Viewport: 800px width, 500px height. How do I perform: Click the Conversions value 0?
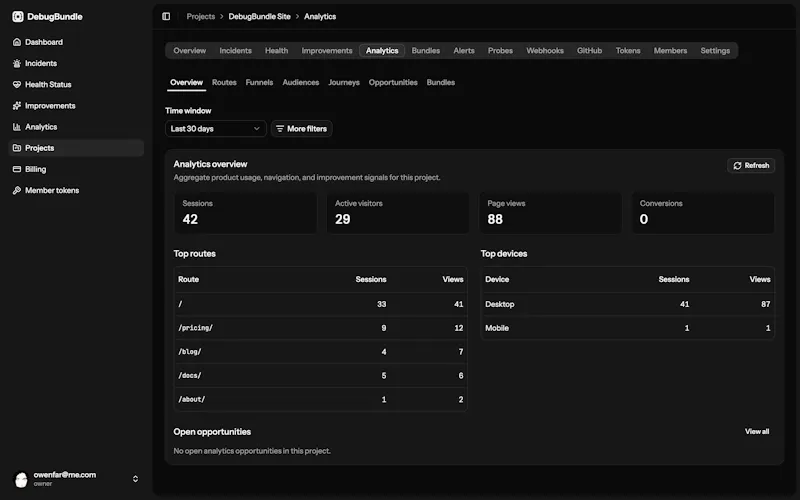[644, 219]
